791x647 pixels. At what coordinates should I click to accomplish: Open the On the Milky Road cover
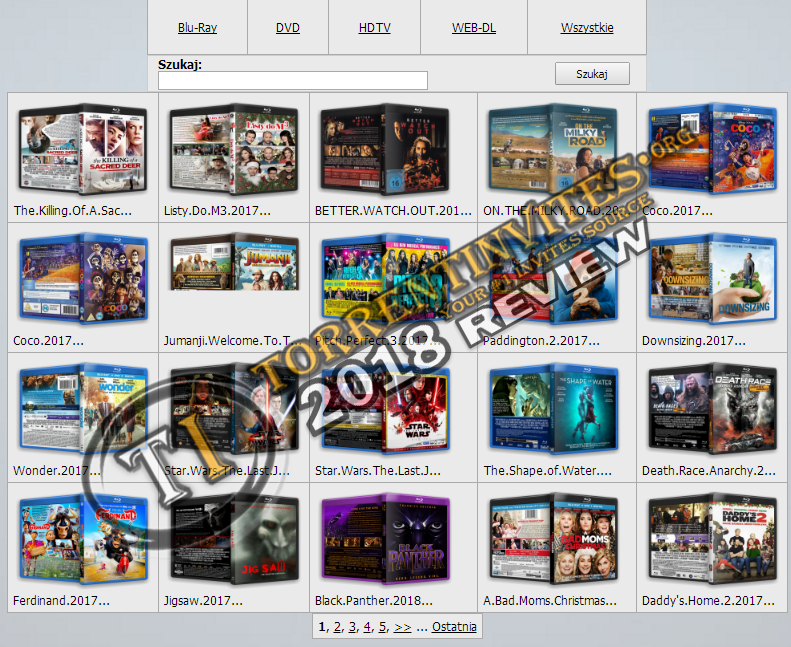click(x=553, y=149)
